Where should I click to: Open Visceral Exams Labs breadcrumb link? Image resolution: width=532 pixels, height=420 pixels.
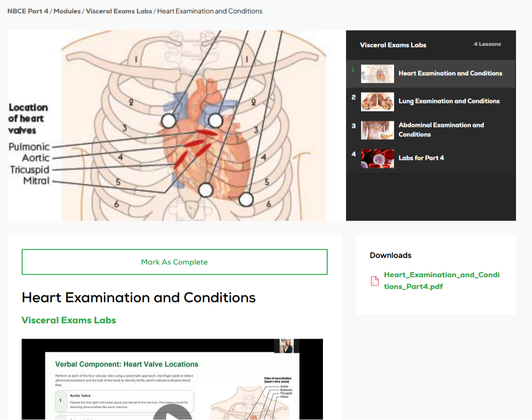[119, 11]
